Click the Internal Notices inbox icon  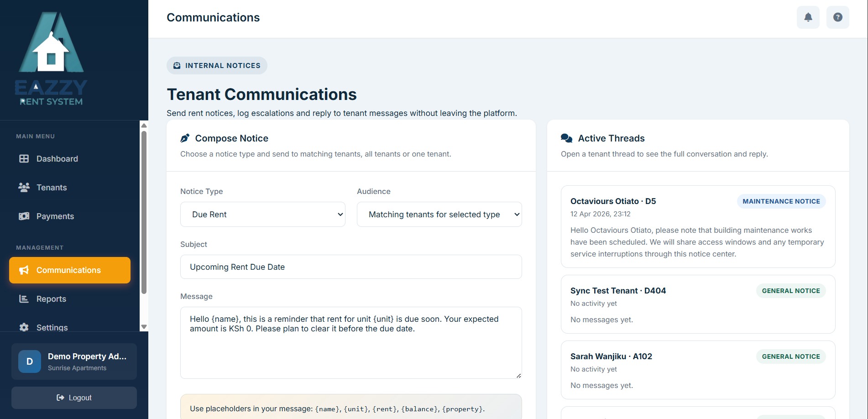point(177,66)
